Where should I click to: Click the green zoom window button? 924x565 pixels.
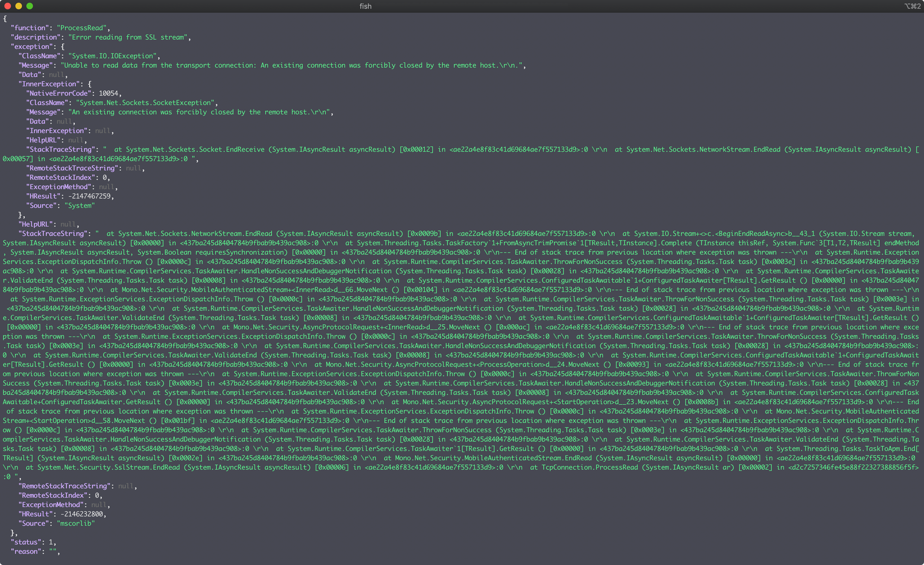click(30, 6)
